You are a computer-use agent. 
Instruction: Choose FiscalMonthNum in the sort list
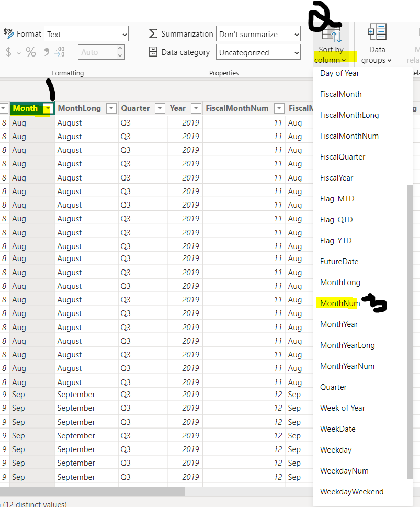[349, 136]
